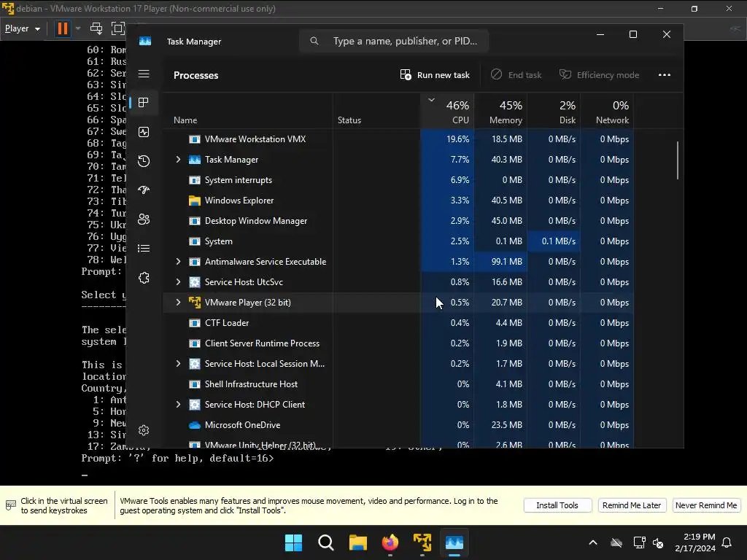This screenshot has width=747, height=560.
Task: Expand Antimalware Service Executable group
Action: pyautogui.click(x=178, y=262)
